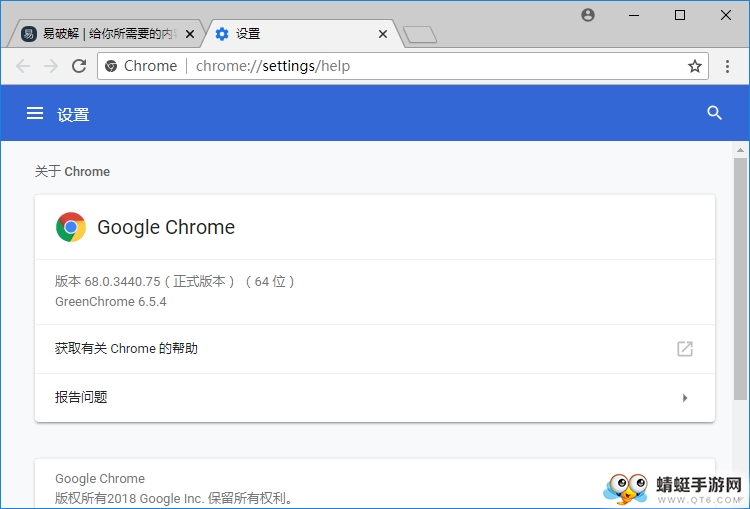Click the 关于 Chrome heading
Screen dimensions: 750x509
(x=72, y=172)
